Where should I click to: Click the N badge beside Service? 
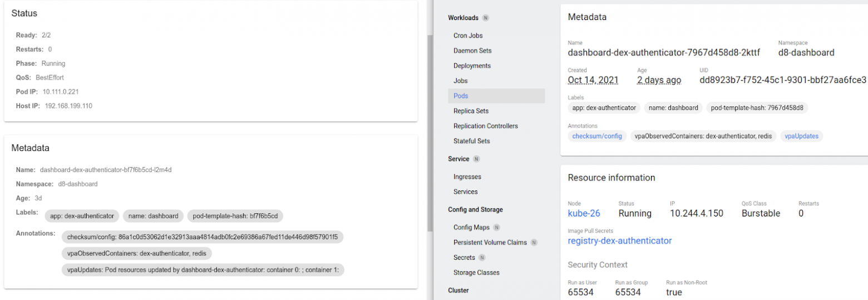pyautogui.click(x=477, y=159)
